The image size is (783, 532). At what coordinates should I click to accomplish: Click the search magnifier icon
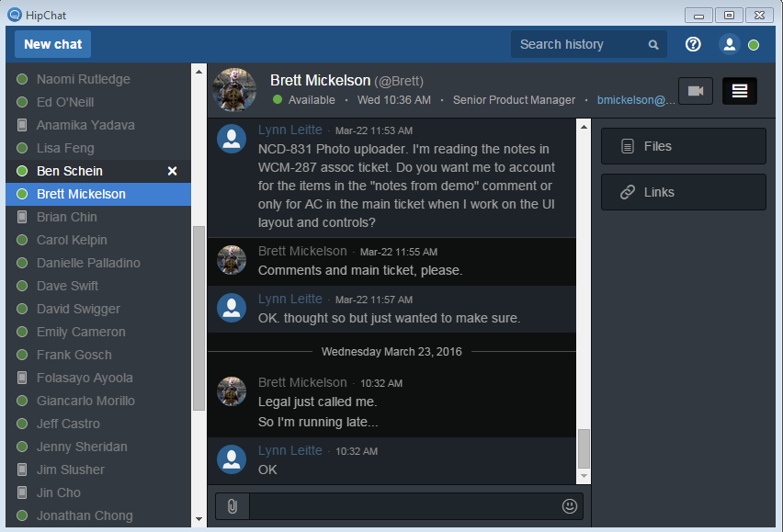653,45
